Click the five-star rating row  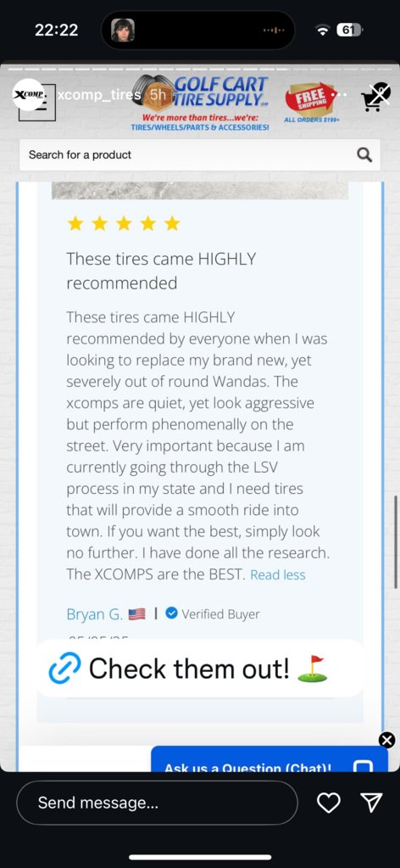pos(124,224)
